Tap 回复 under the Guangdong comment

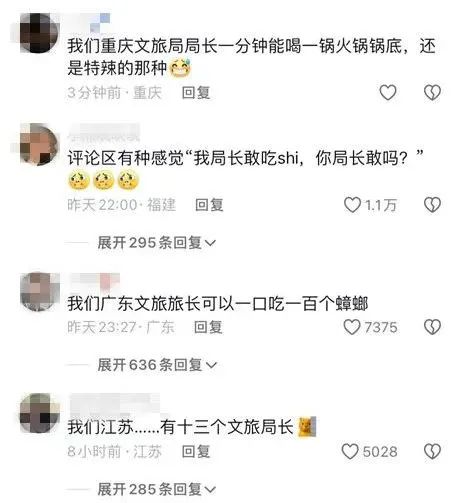tap(208, 327)
